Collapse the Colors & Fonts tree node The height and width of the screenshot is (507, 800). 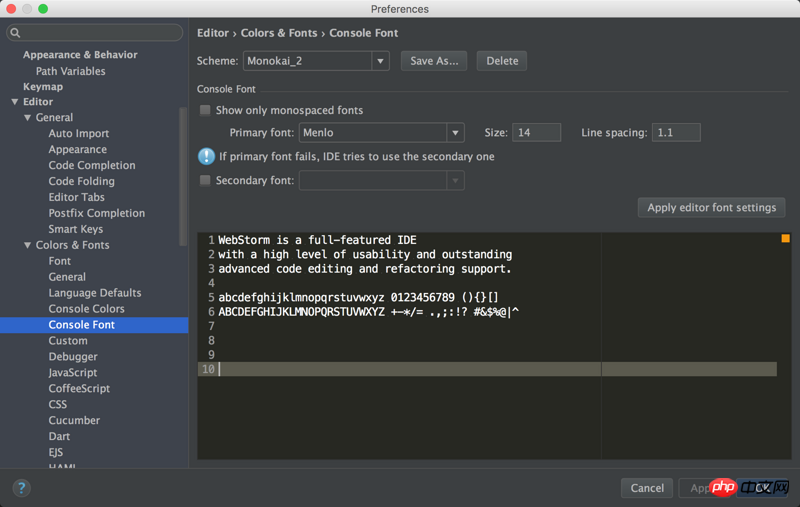click(x=28, y=245)
